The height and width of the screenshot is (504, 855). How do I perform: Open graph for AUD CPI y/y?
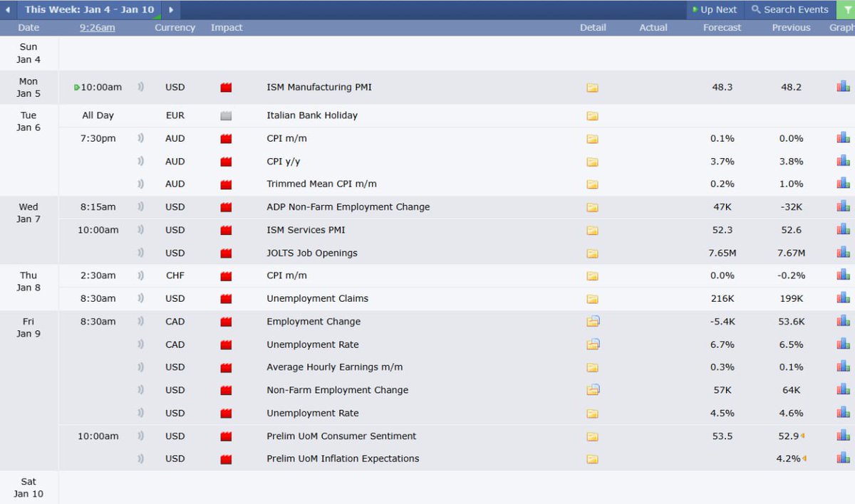[x=843, y=161]
